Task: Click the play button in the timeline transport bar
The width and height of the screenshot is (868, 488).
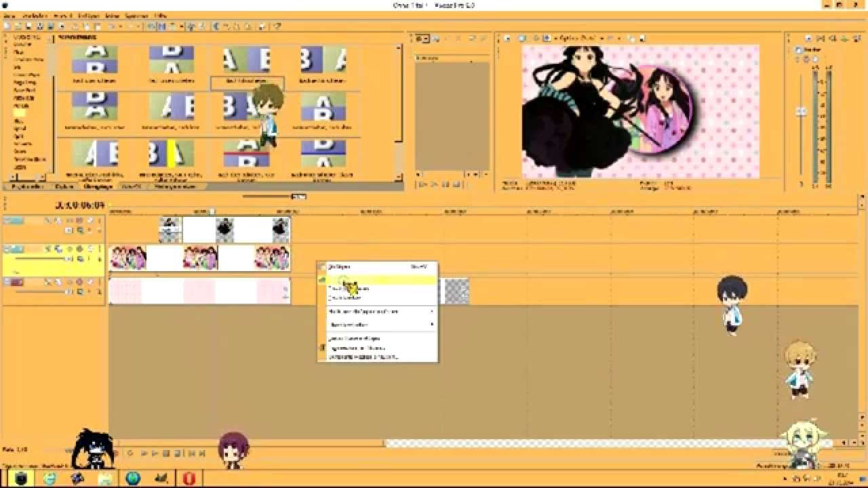Action: (x=155, y=453)
